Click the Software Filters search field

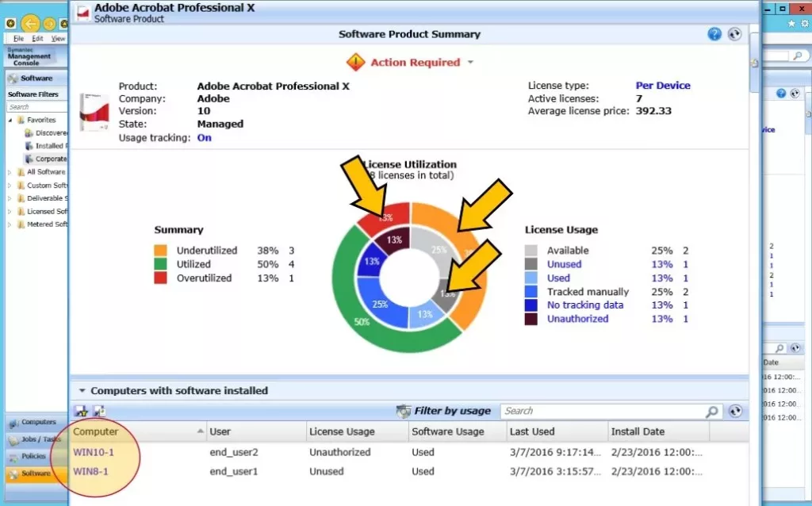point(36,107)
